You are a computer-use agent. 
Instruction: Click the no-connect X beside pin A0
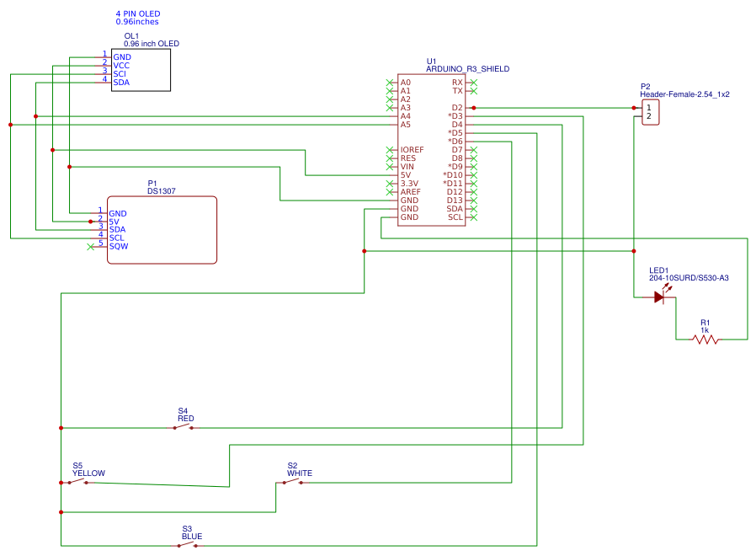390,83
